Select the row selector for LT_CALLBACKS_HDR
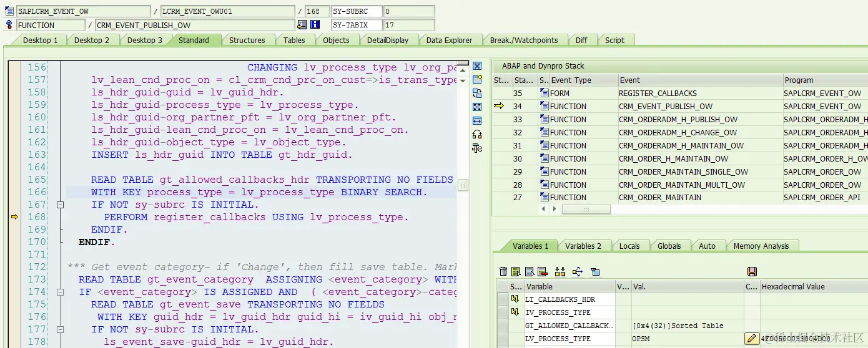Viewport: 868px width, 348px height. 502,299
